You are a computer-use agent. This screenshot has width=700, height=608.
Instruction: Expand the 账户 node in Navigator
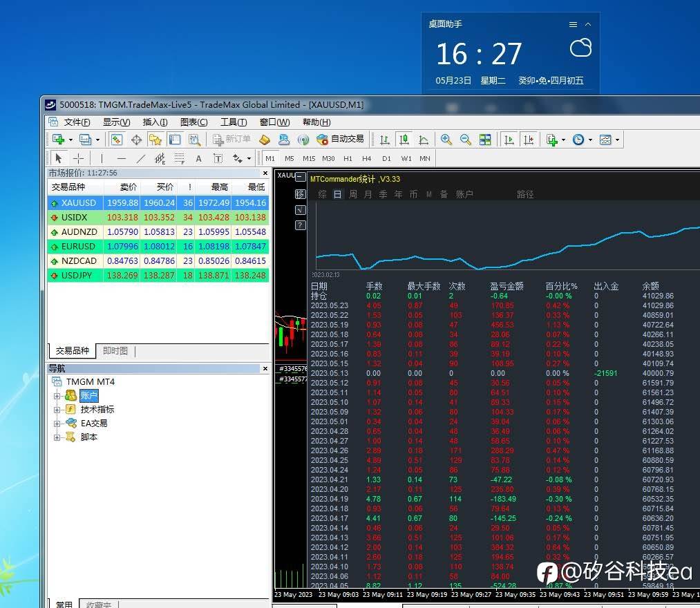pyautogui.click(x=57, y=395)
